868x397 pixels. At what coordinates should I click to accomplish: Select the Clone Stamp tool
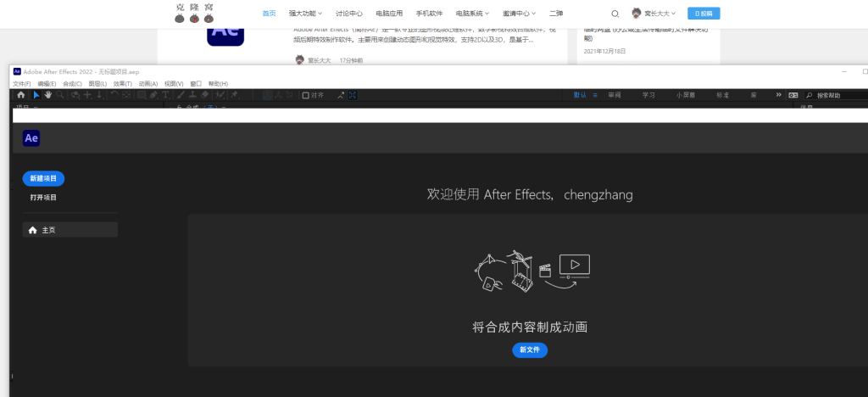click(x=192, y=95)
